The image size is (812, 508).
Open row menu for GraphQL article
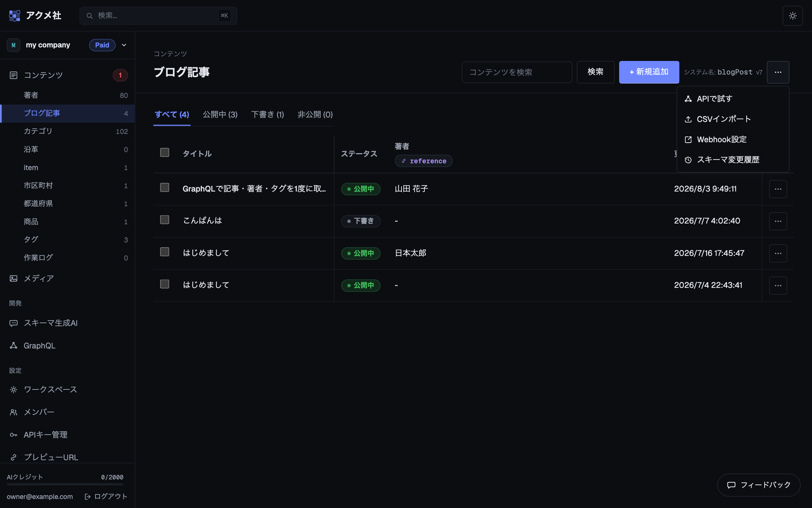(778, 189)
